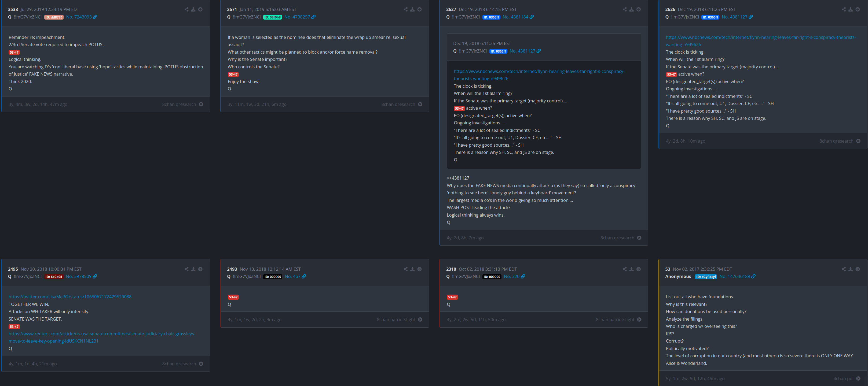
Task: Click red 53-47 tag in post 3533
Action: (x=14, y=52)
